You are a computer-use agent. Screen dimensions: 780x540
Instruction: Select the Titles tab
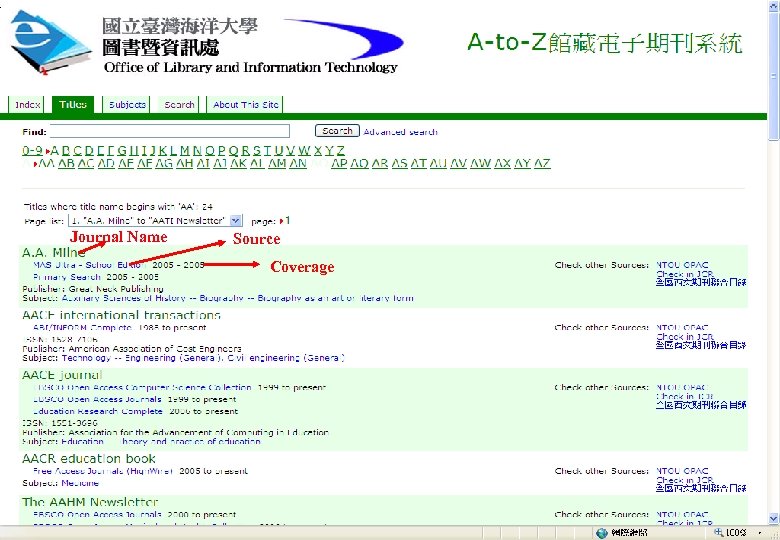click(x=73, y=104)
